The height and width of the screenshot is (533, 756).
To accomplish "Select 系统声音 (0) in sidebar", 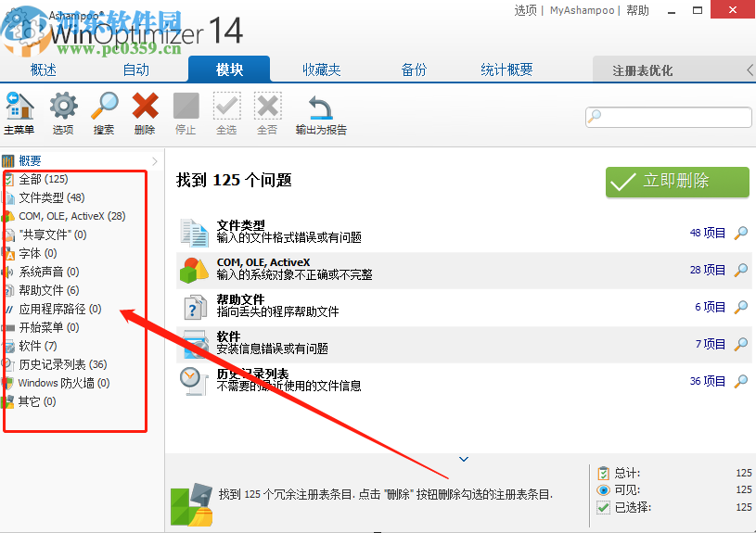I will click(48, 273).
